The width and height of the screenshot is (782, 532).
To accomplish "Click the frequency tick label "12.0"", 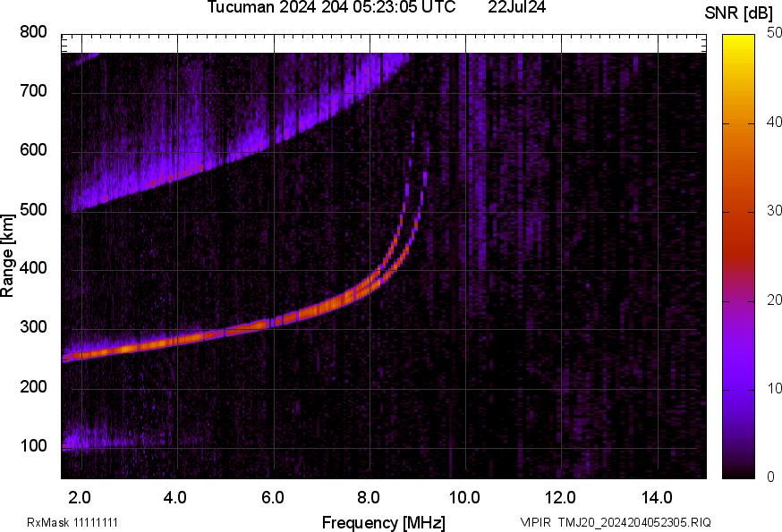I will click(560, 498).
